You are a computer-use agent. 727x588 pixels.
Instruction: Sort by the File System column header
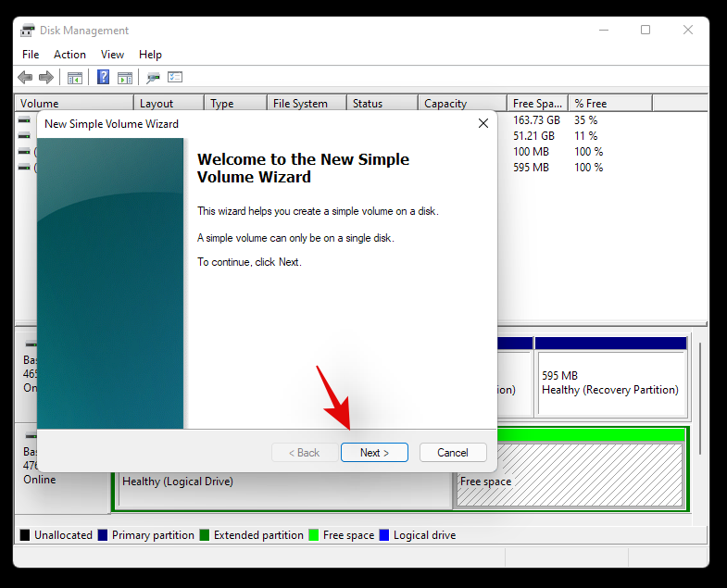[306, 104]
